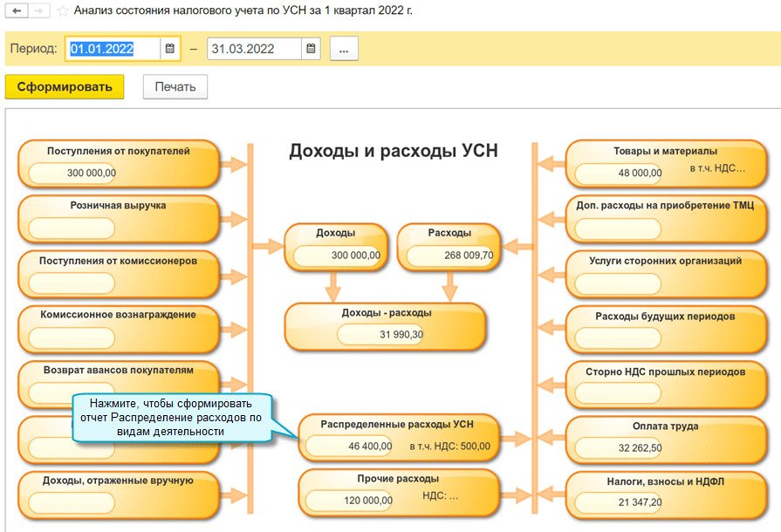The image size is (781, 532).
Task: Click the back arrow navigation icon
Action: (17, 10)
